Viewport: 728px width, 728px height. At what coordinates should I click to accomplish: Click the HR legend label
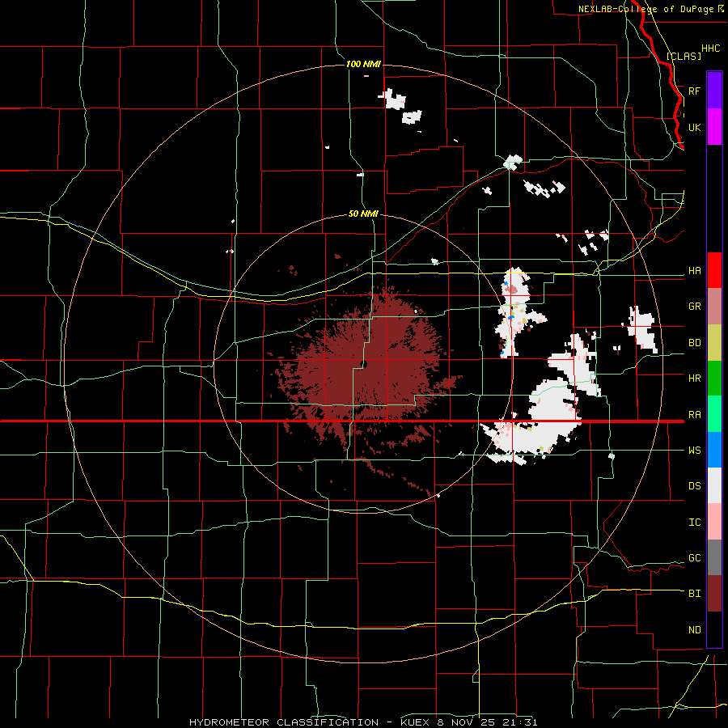coord(694,379)
